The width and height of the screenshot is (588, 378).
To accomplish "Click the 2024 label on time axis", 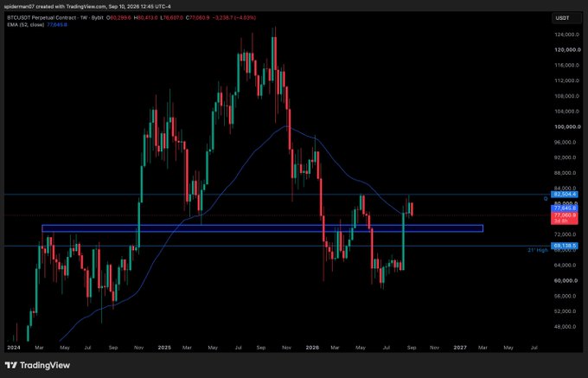I will click(14, 348).
